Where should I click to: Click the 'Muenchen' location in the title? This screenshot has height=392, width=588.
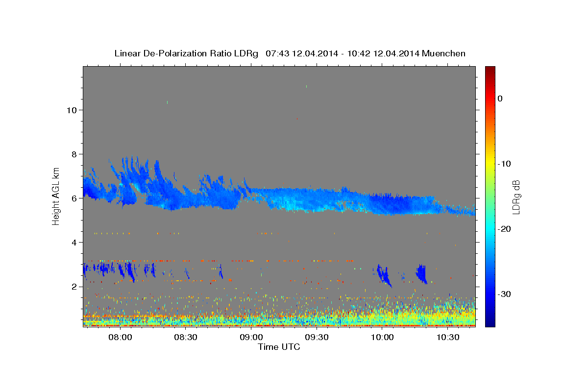coord(444,53)
